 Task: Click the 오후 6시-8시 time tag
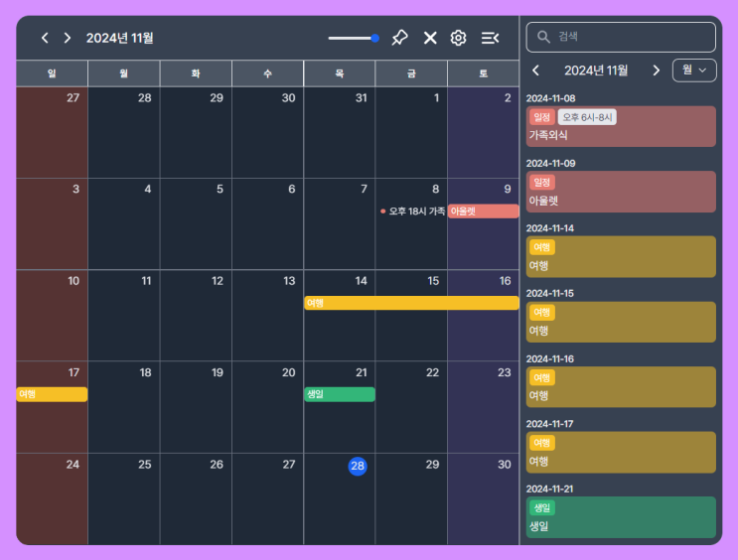587,117
